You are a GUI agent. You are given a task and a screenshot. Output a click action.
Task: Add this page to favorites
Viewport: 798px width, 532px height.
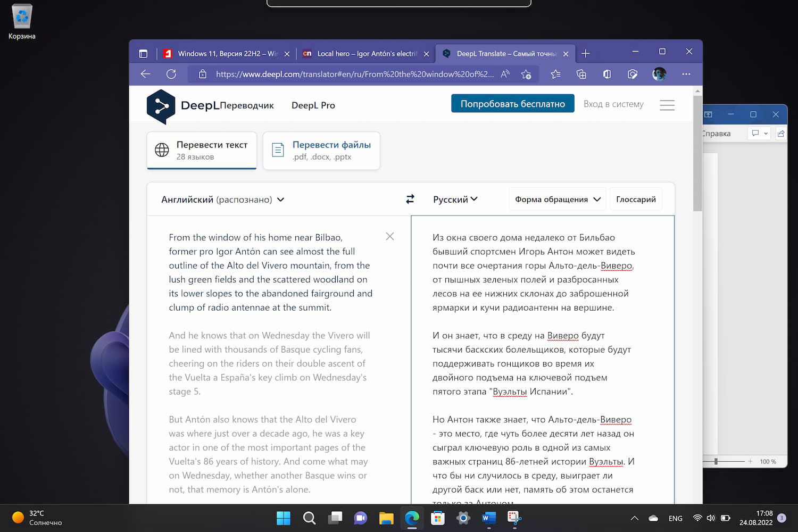pyautogui.click(x=526, y=74)
